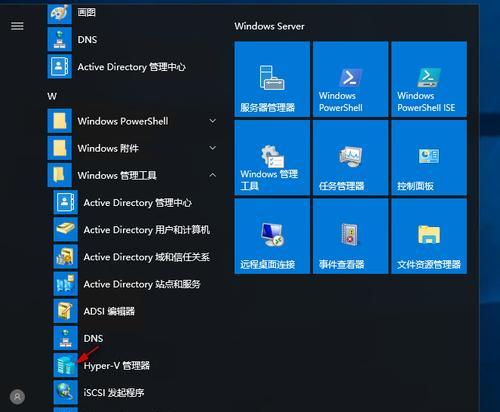Screen dimensions: 500x412
Task: Open Active Directory 域和信任关系
Action: click(133, 257)
